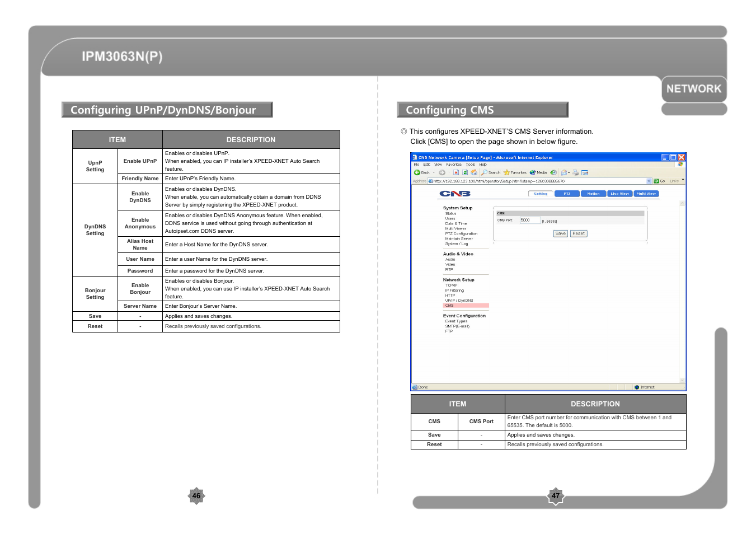The image size is (756, 534).
Task: Expand the Mail button dropdown arrow
Action: click(569, 172)
